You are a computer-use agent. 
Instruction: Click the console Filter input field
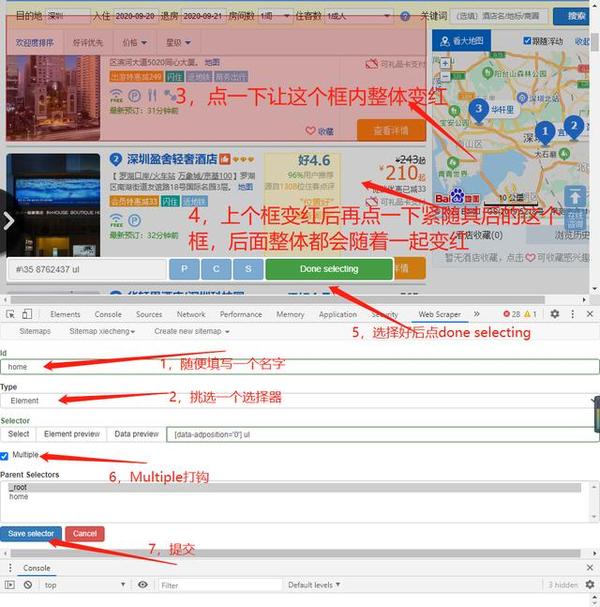click(220, 585)
